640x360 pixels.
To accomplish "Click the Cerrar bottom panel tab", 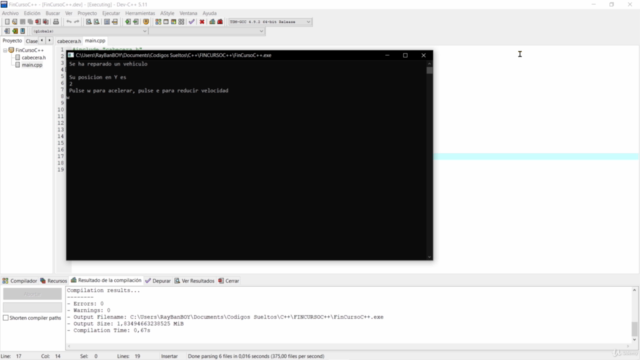I will click(x=229, y=281).
